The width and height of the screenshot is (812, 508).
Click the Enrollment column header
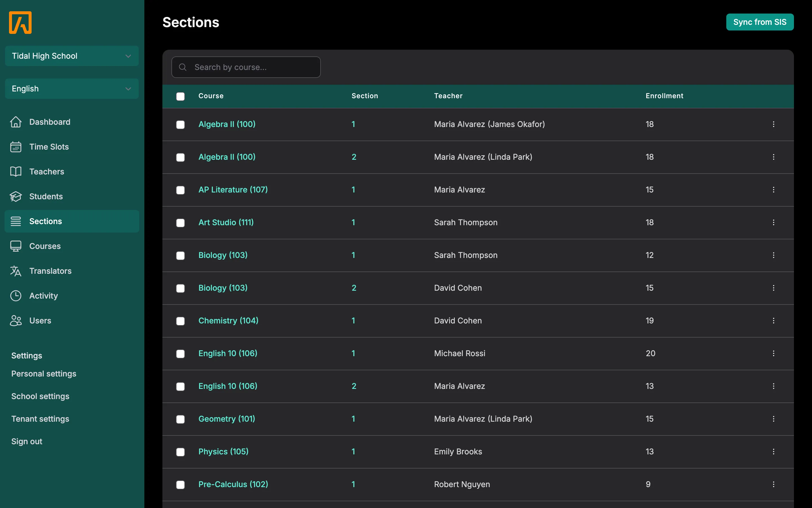point(664,96)
